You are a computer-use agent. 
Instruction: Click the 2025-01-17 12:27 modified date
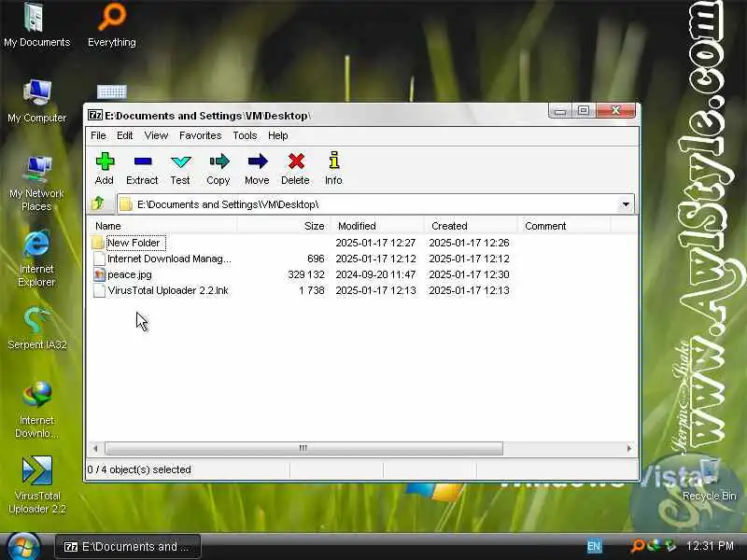[376, 243]
